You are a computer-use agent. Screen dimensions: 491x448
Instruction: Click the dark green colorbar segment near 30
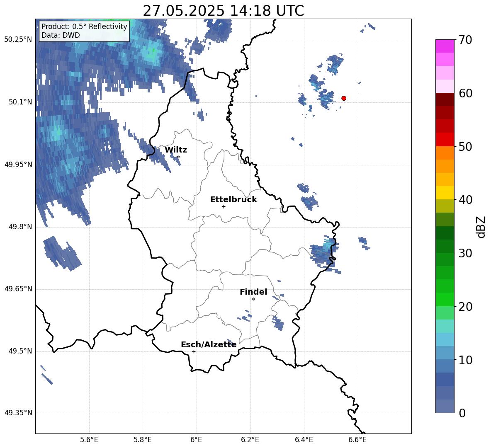click(x=445, y=246)
